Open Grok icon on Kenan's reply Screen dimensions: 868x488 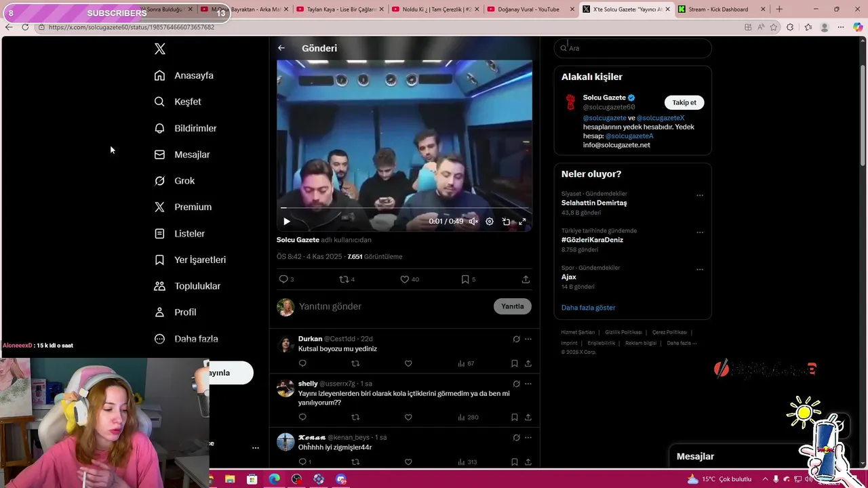point(516,437)
